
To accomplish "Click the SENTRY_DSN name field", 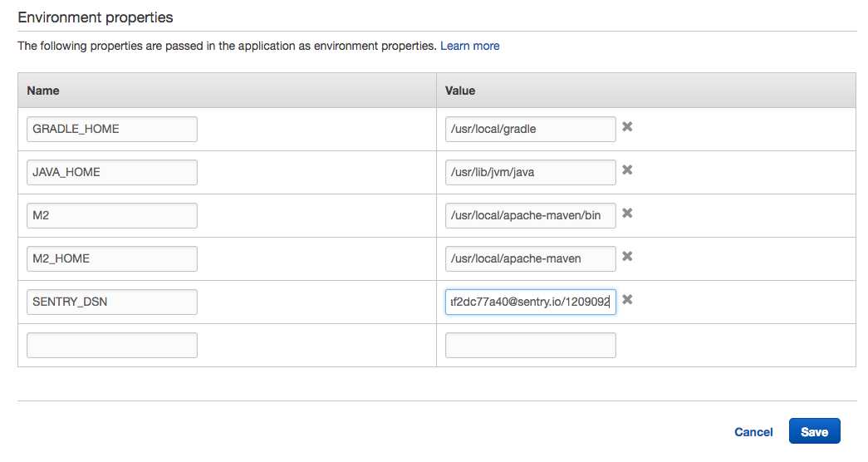I will click(x=112, y=302).
